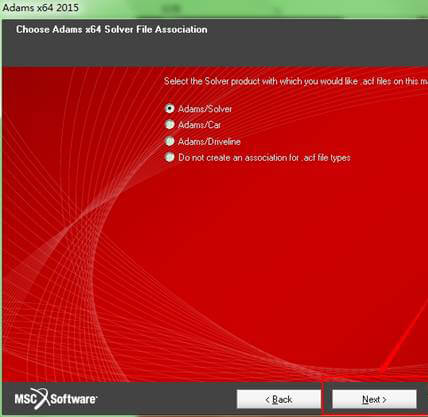Return to the previous step with Back

pyautogui.click(x=279, y=399)
